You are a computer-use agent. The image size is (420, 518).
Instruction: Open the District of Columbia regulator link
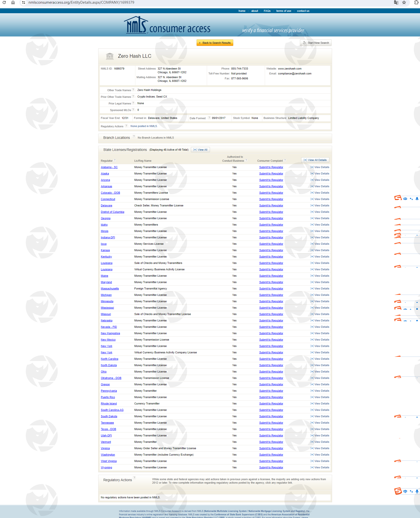[x=112, y=212]
